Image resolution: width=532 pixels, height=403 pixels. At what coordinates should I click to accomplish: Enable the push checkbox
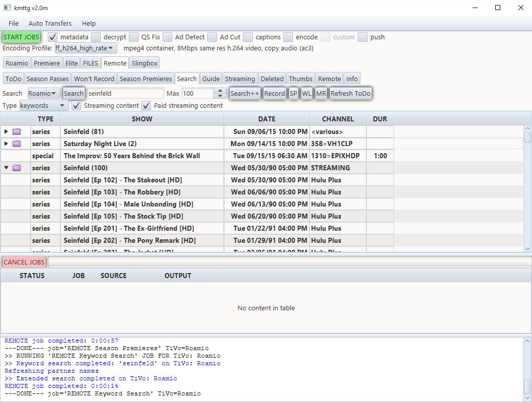(x=363, y=37)
